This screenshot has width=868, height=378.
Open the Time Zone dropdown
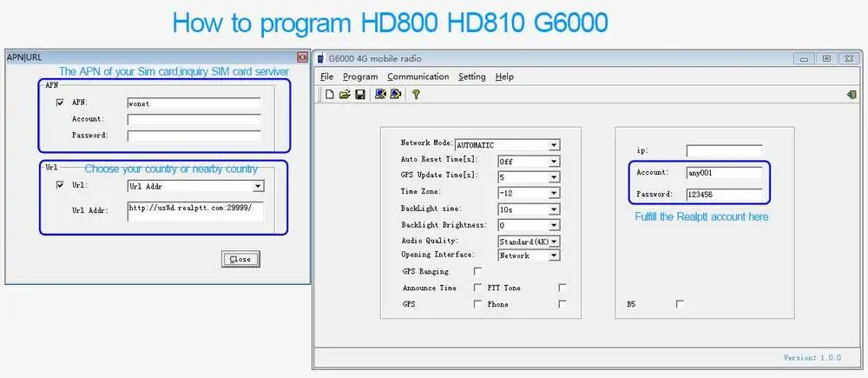(x=554, y=193)
